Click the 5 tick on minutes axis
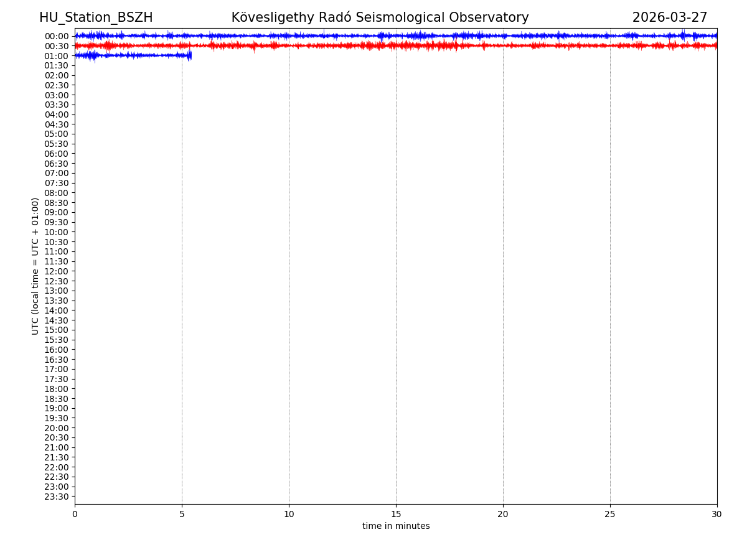 [182, 515]
